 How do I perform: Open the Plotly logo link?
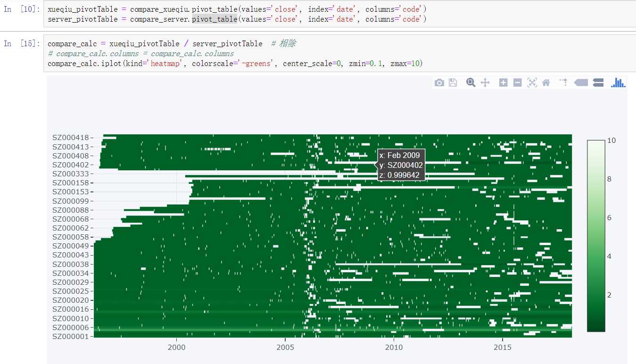(618, 83)
